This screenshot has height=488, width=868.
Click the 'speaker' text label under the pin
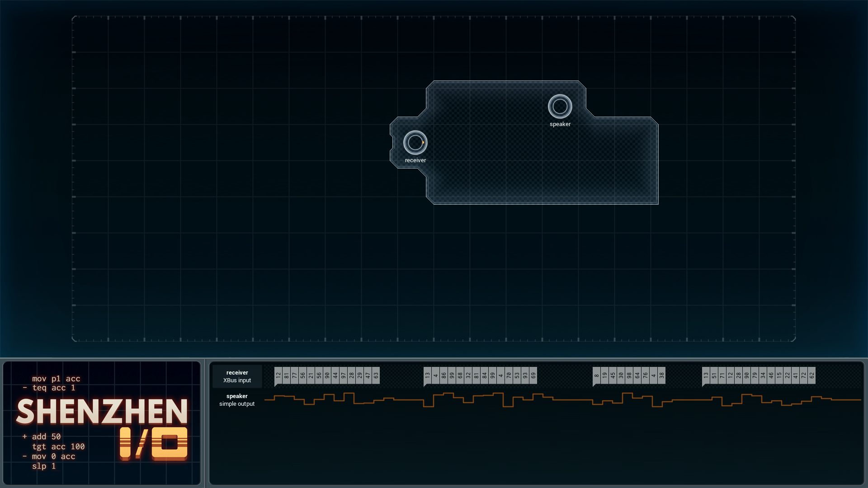coord(560,124)
